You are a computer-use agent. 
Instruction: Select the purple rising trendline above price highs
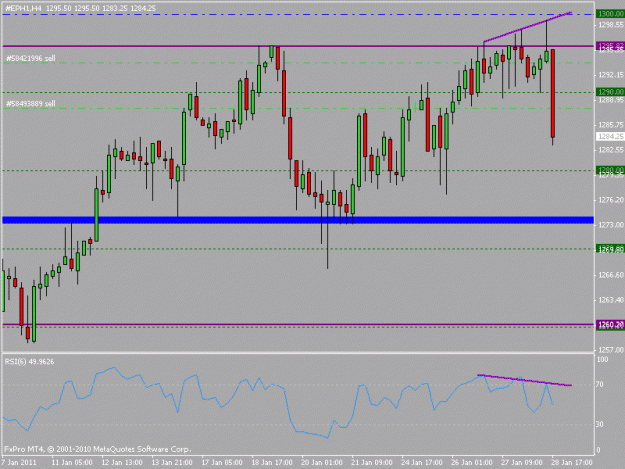[528, 27]
